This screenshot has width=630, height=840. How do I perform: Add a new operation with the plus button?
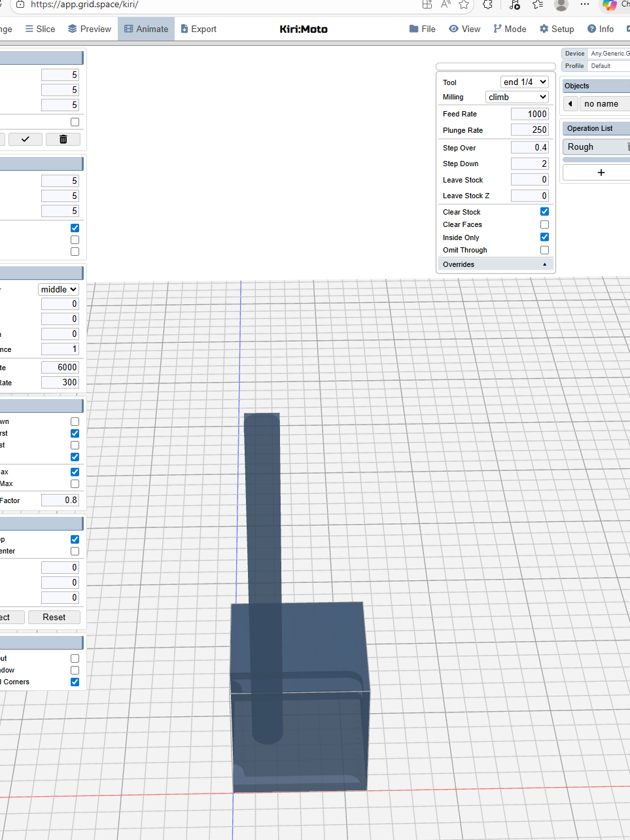click(601, 173)
